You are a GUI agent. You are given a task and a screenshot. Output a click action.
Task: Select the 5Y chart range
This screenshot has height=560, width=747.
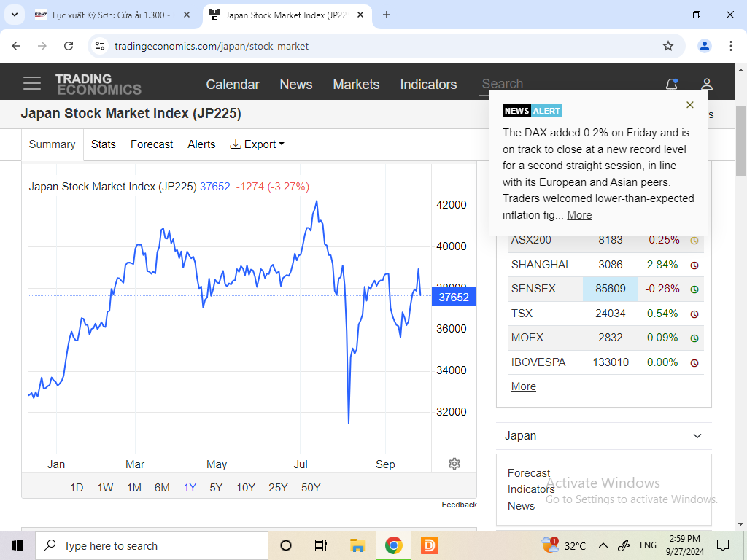[216, 488]
